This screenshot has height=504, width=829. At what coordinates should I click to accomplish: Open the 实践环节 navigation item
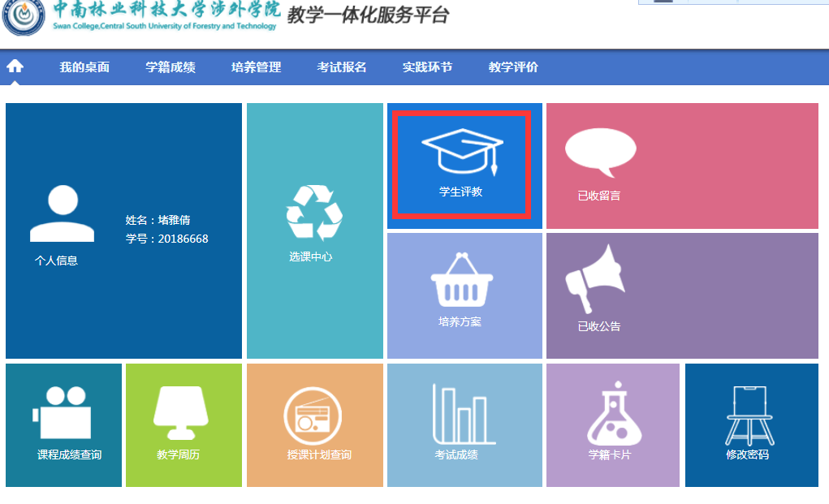pos(427,67)
